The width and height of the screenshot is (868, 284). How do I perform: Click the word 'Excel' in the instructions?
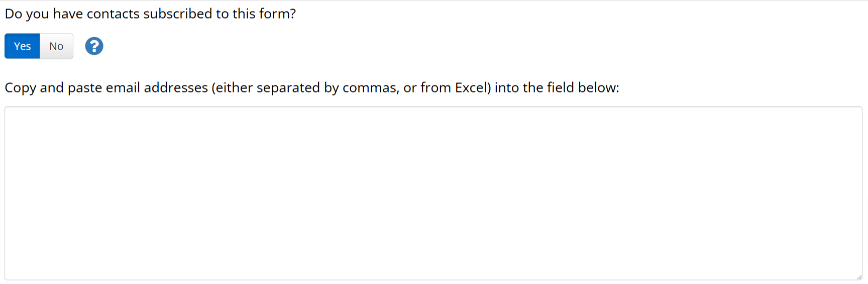coord(471,87)
